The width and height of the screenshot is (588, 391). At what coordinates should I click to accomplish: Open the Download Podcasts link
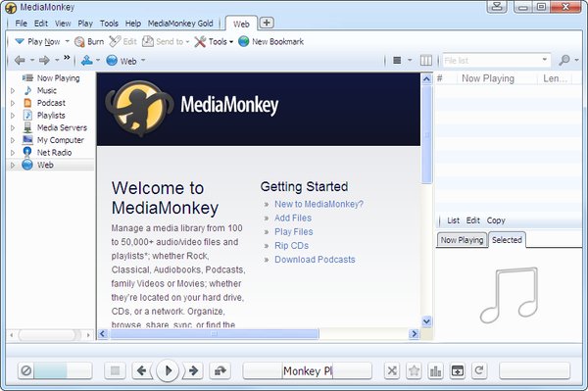pos(315,260)
